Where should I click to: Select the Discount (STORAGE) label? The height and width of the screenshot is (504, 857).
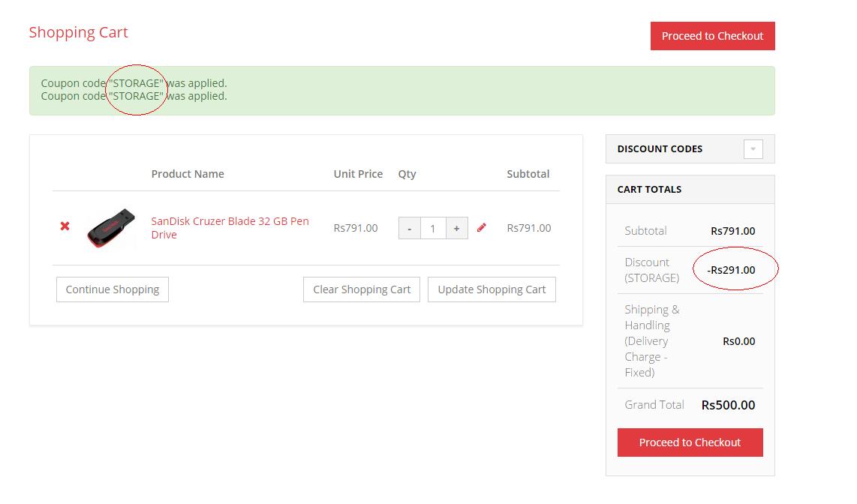[652, 270]
